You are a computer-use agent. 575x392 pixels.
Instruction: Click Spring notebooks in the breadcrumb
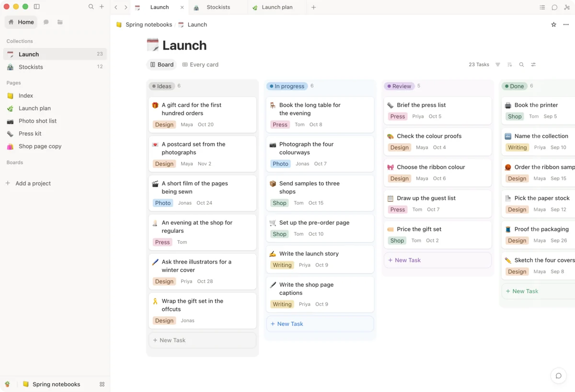coord(149,24)
